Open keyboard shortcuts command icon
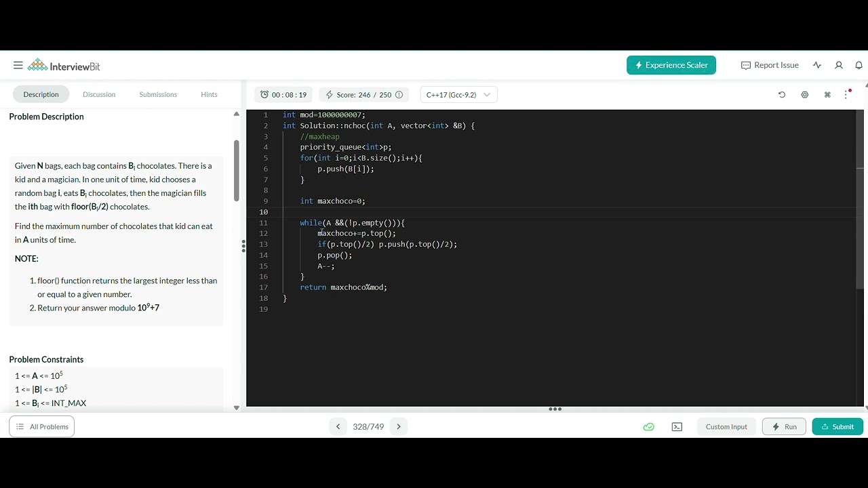 (827, 95)
